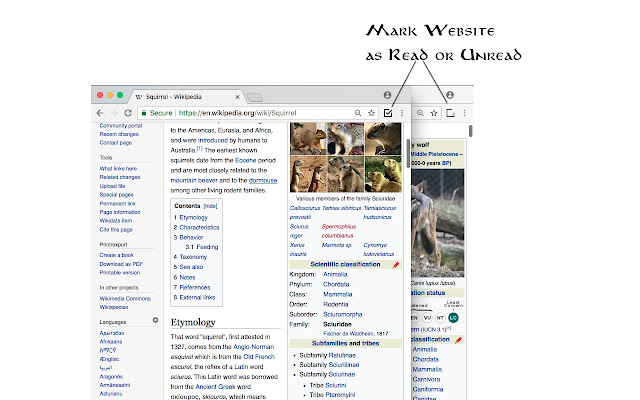Open the What links here tool link
640x400 pixels.
tap(118, 169)
